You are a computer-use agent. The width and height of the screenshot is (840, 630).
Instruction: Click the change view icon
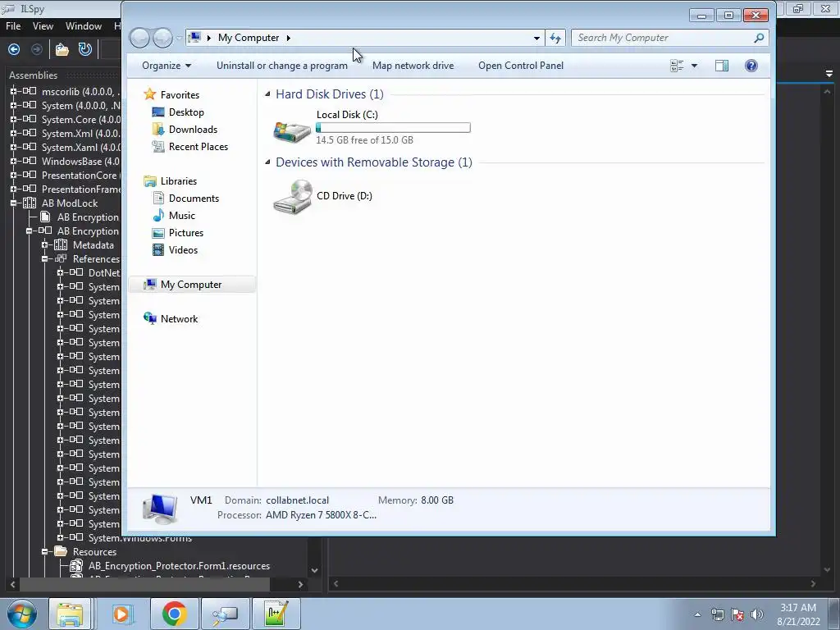(677, 66)
